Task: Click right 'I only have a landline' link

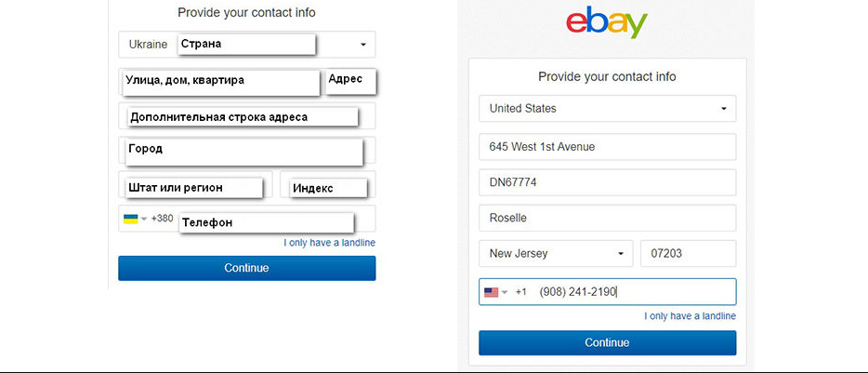Action: 690,316
